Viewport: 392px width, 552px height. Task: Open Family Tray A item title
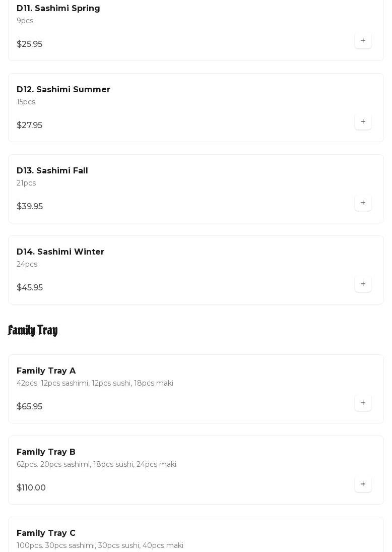coord(46,371)
